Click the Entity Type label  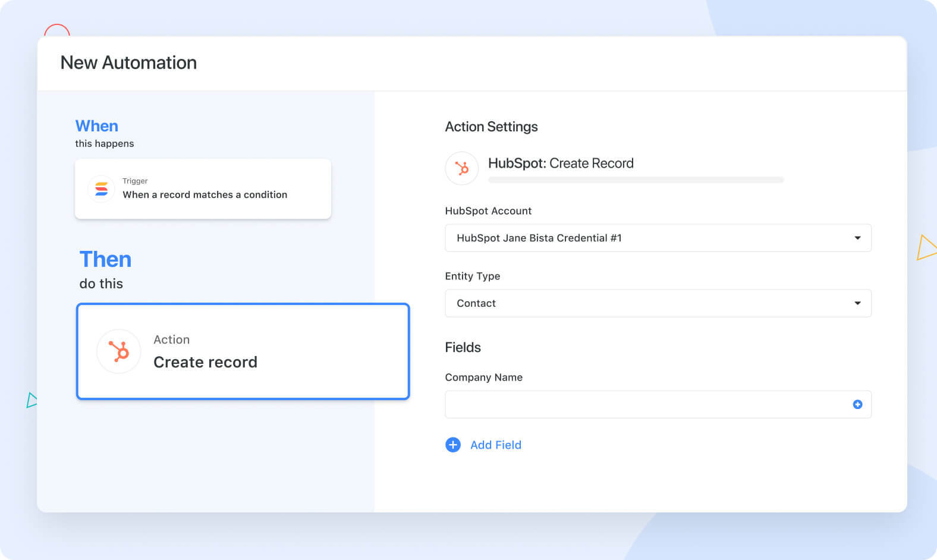coord(473,276)
